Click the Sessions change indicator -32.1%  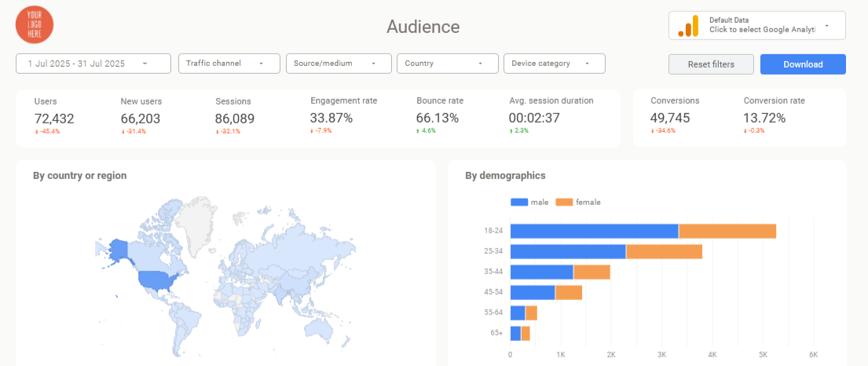click(x=228, y=131)
